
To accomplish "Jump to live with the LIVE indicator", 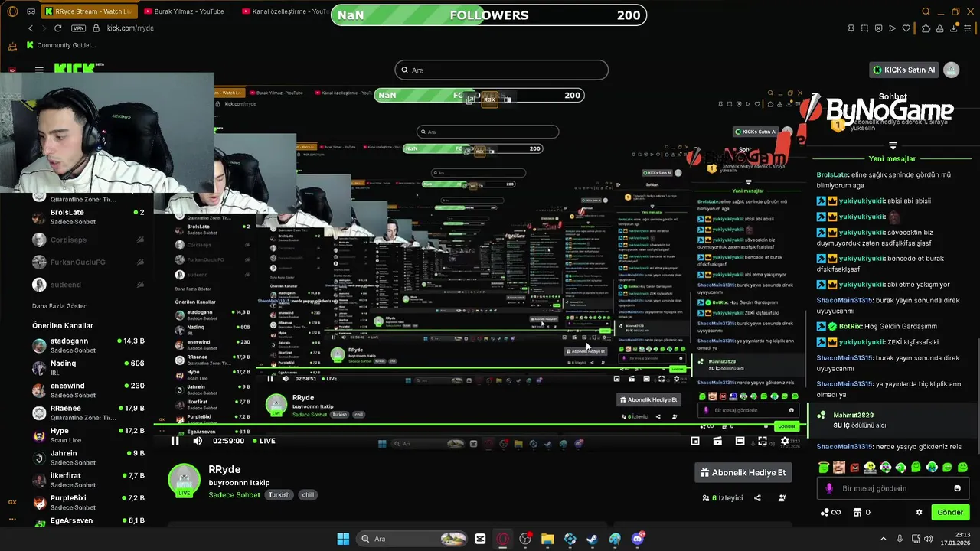I will [x=263, y=441].
